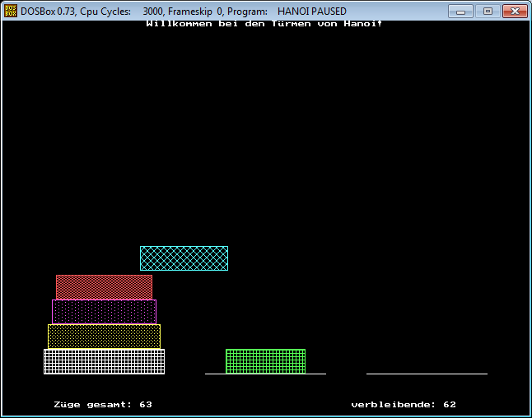The width and height of the screenshot is (532, 418).
Task: Select the floating cyan crosshatched disk
Action: click(184, 258)
